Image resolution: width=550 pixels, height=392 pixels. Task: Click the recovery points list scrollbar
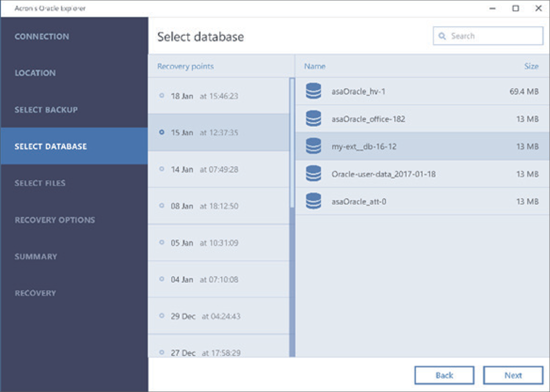coord(292,217)
